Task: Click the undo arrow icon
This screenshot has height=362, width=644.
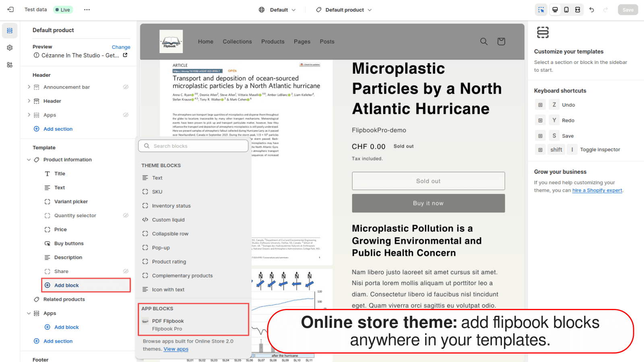Action: click(x=591, y=10)
